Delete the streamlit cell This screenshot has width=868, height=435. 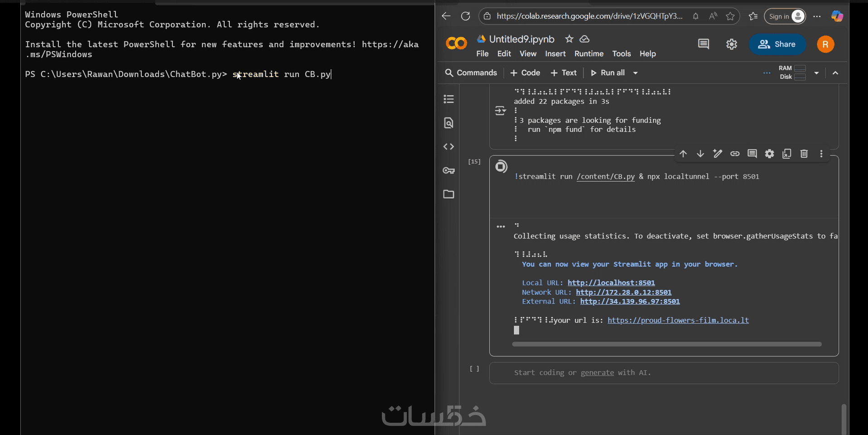point(804,154)
